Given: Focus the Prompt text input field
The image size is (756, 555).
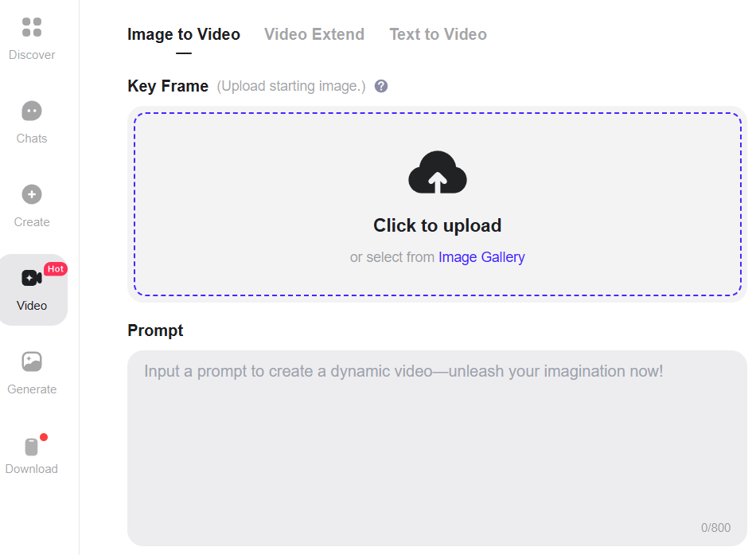Looking at the screenshot, I should click(437, 446).
